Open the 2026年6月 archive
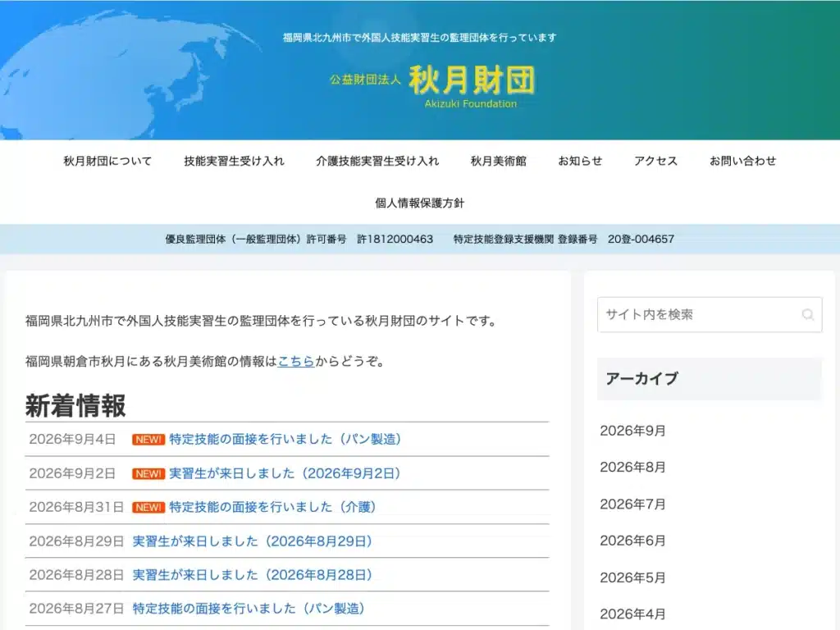 pos(632,541)
